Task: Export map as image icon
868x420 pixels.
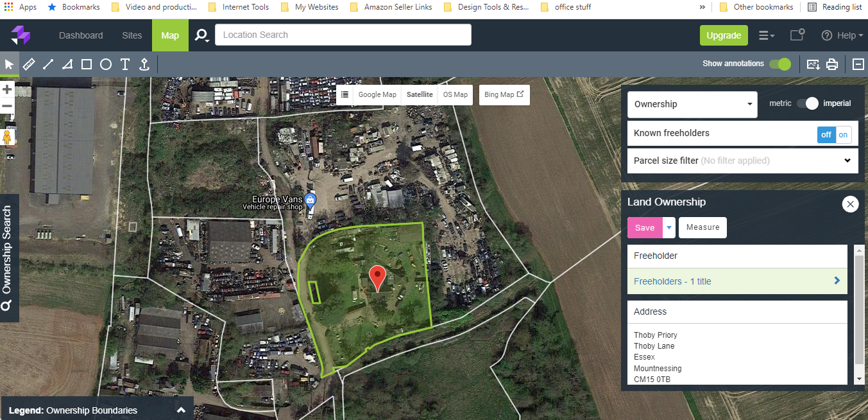Action: click(813, 64)
